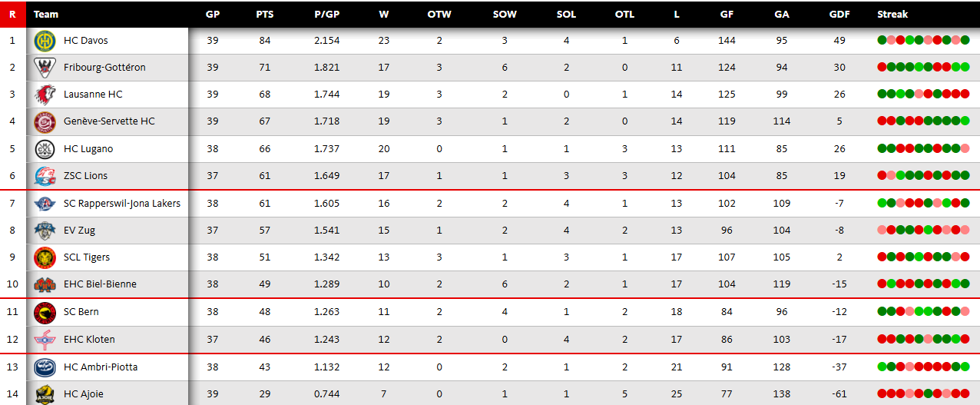Click the HC Ambri-Piotta team logo

coord(45,367)
